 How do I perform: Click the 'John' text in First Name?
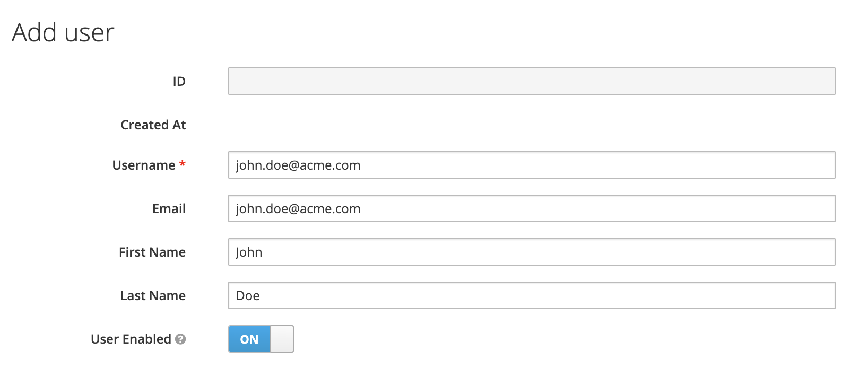(249, 252)
